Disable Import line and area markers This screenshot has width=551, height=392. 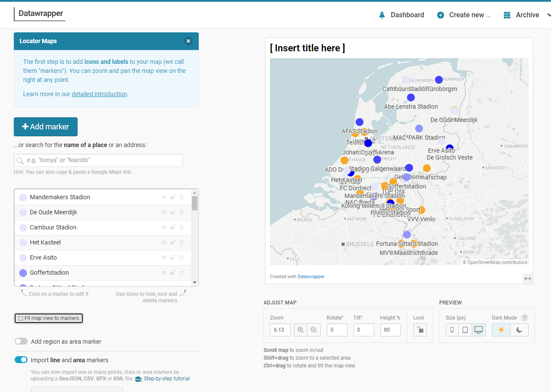[x=21, y=360]
